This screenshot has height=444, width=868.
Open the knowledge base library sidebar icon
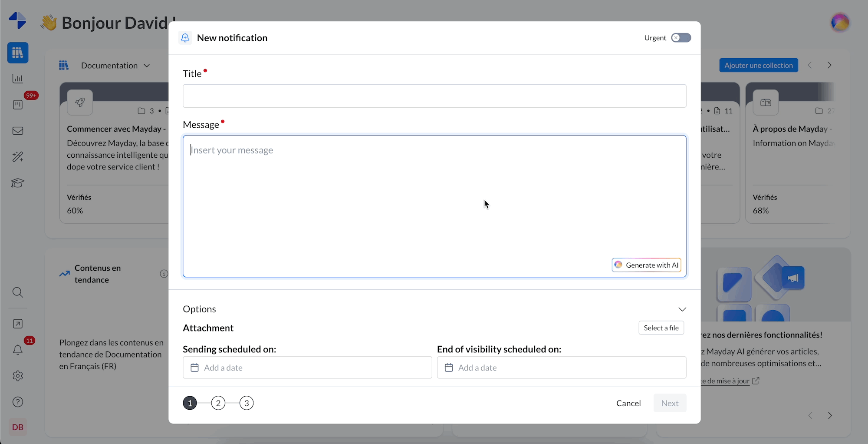[18, 53]
